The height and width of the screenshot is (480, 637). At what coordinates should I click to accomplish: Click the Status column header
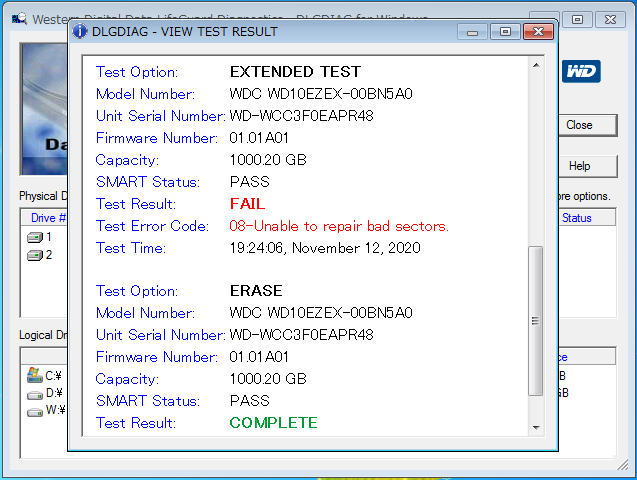tap(587, 218)
